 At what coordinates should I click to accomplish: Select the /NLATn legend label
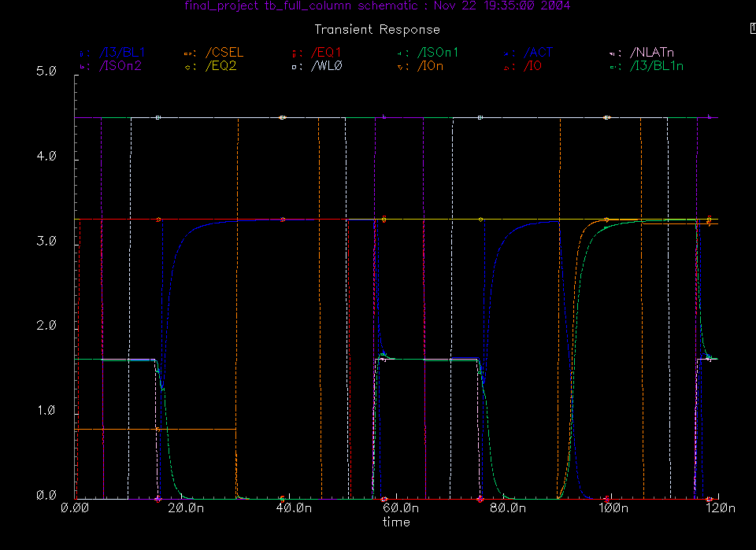click(651, 53)
